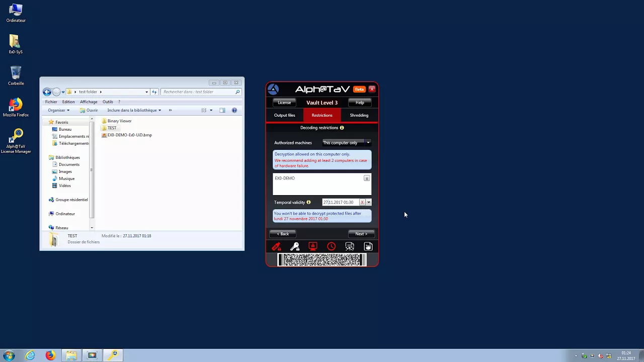Screen dimensions: 644x362
Task: Switch to Restrictions tab
Action: 322,115
